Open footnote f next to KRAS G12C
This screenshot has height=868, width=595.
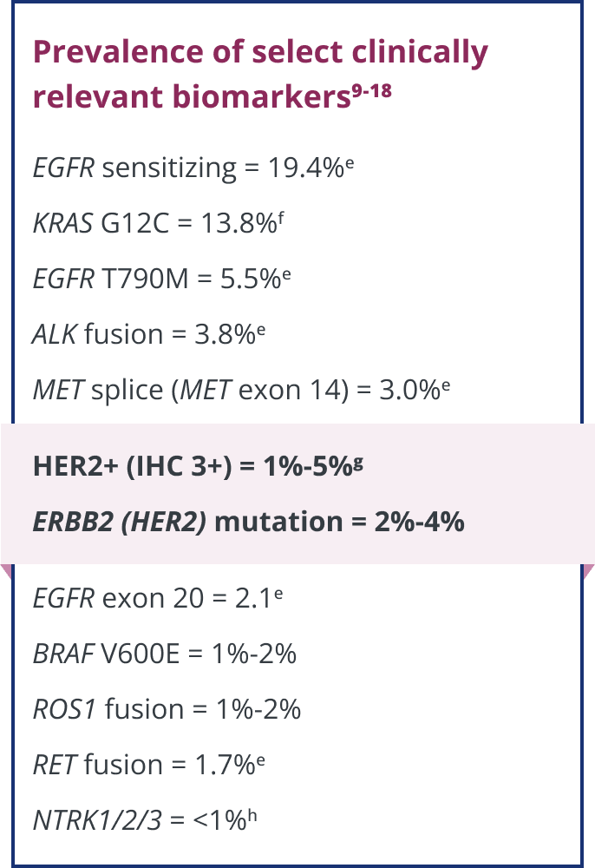280,216
